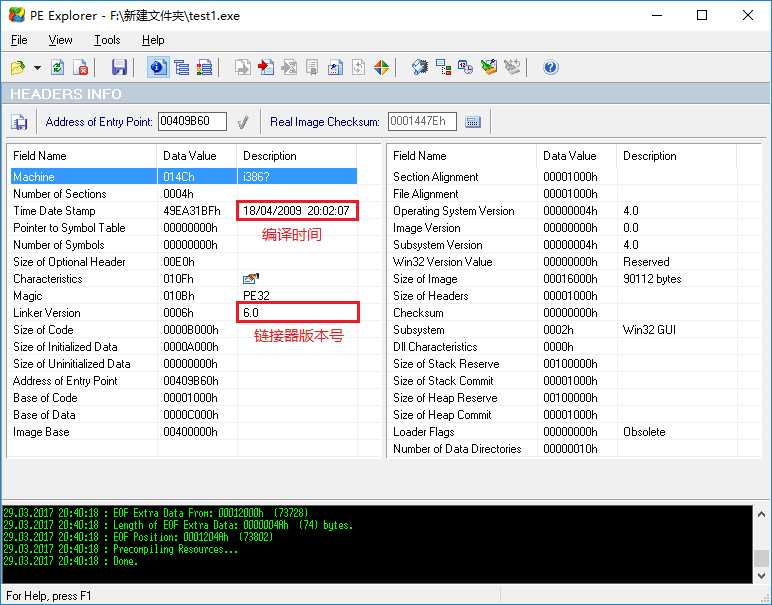This screenshot has width=772, height=605.
Task: Expand the recent files arrow beside Open
Action: [x=37, y=67]
